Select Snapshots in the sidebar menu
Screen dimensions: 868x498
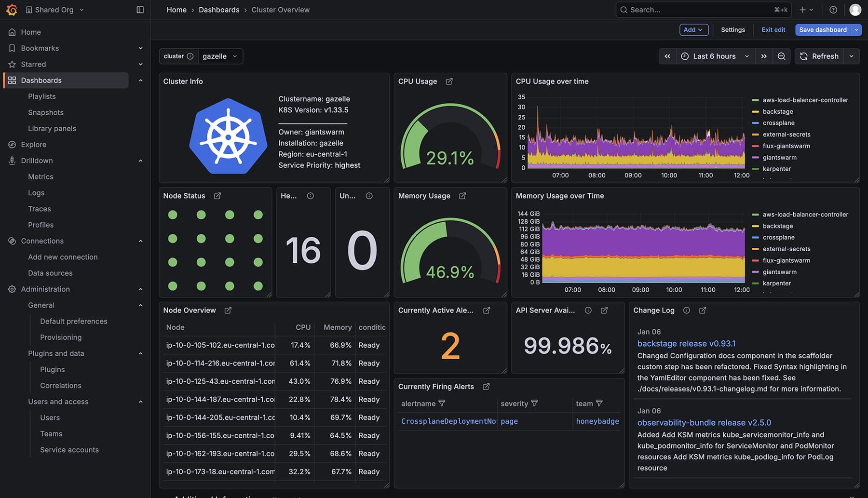click(x=46, y=112)
